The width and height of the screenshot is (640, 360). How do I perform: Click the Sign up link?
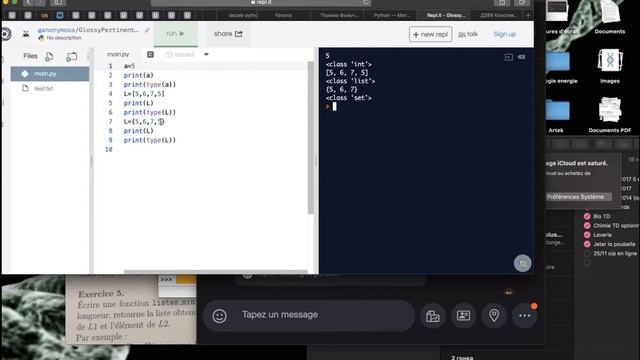504,34
